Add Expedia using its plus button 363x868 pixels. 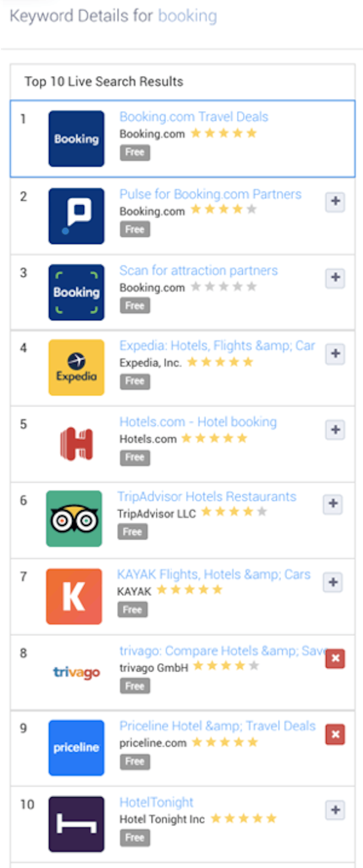coord(335,353)
